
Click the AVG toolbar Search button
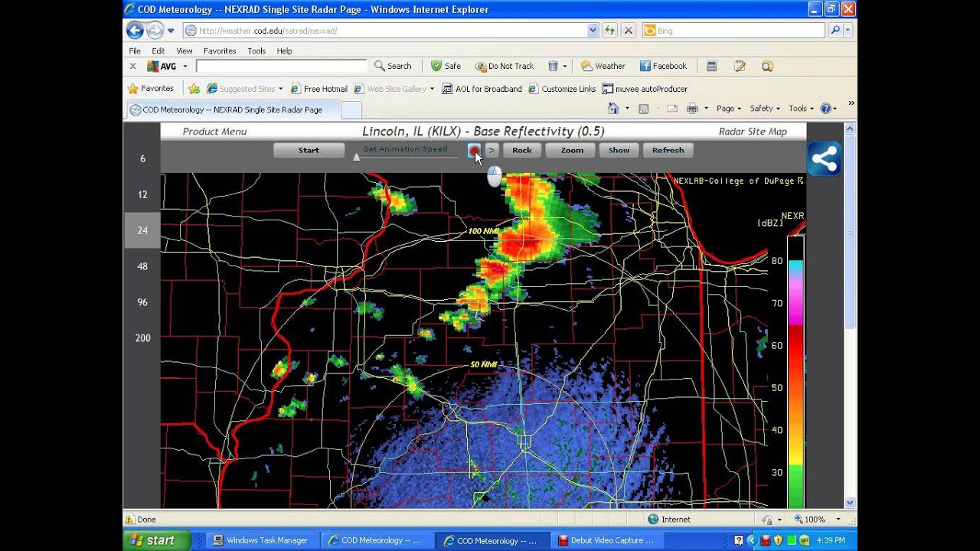(x=393, y=66)
